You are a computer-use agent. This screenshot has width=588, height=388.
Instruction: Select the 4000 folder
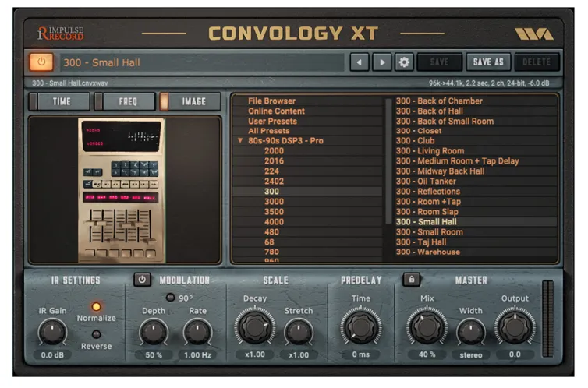click(275, 222)
